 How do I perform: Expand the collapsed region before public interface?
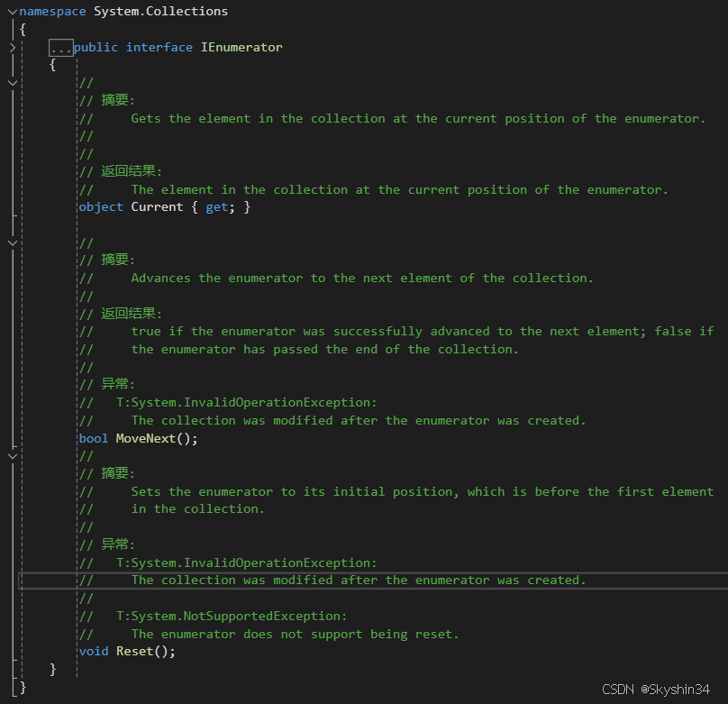[x=13, y=48]
